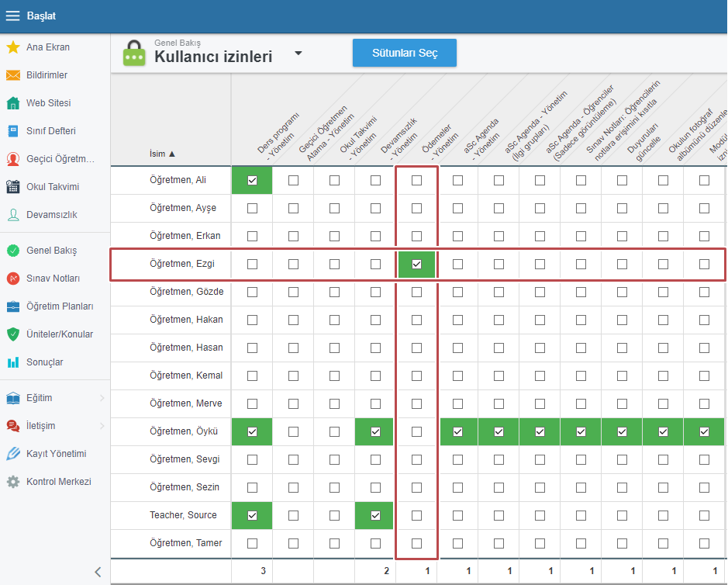Uncheck Ders programı permission for Teacher, Source
Viewport: 728px width, 585px height.
(x=252, y=515)
